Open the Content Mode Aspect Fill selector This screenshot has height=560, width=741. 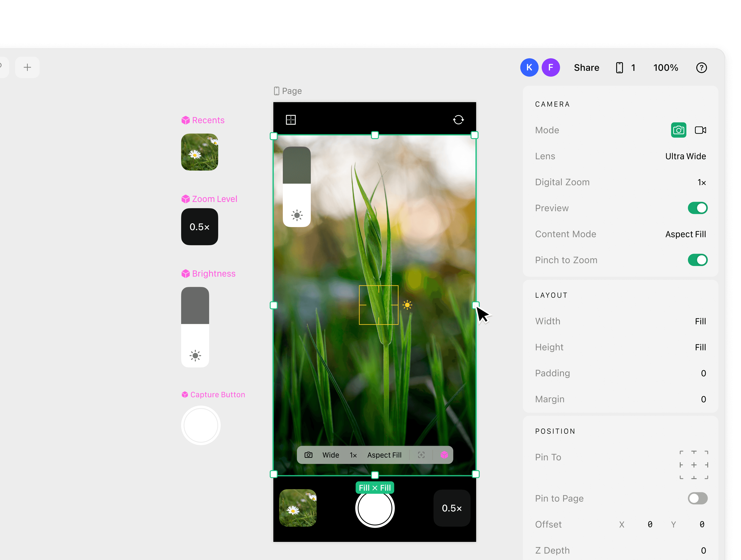(x=685, y=234)
